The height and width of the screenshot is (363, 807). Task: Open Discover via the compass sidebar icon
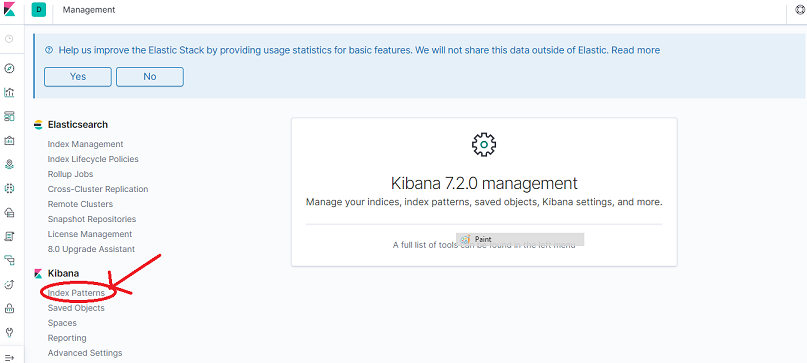[9, 68]
